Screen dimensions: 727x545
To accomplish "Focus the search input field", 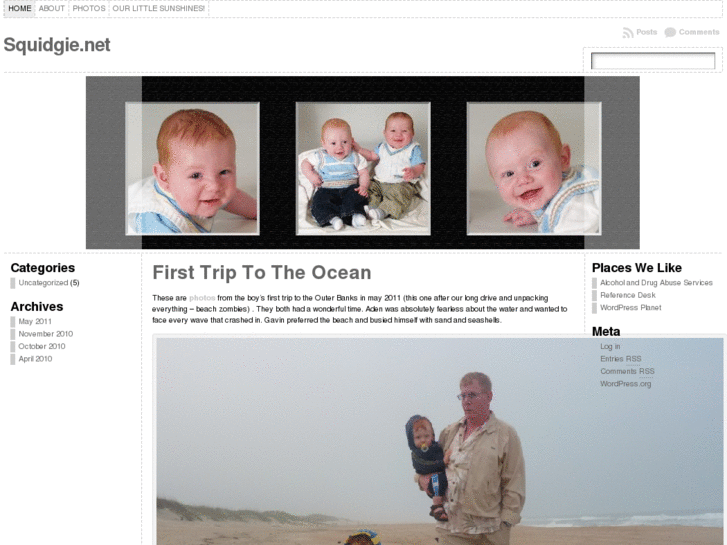I will click(653, 61).
